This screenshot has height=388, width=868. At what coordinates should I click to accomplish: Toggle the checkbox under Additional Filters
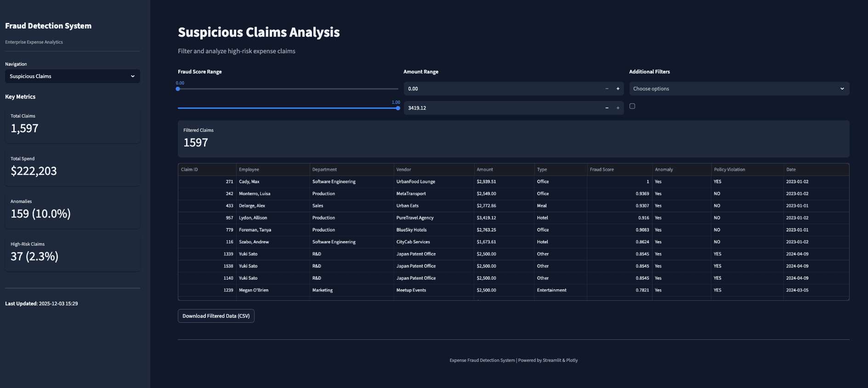(632, 106)
